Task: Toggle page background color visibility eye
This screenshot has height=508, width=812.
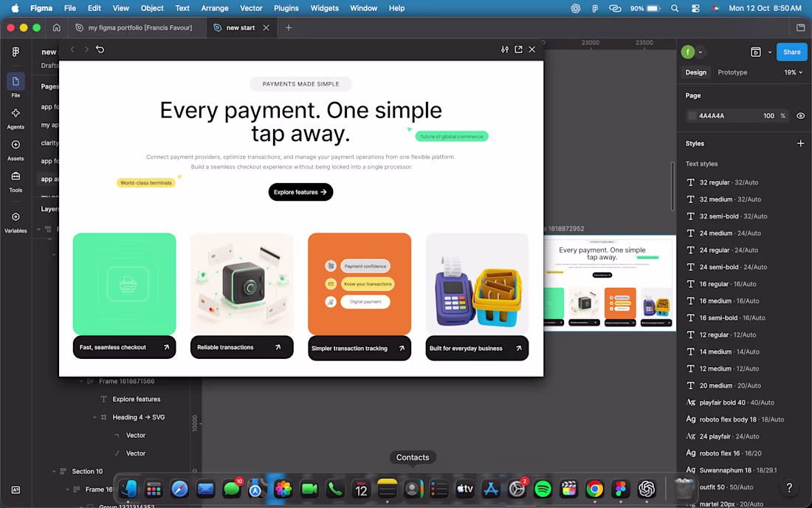Action: coord(801,116)
